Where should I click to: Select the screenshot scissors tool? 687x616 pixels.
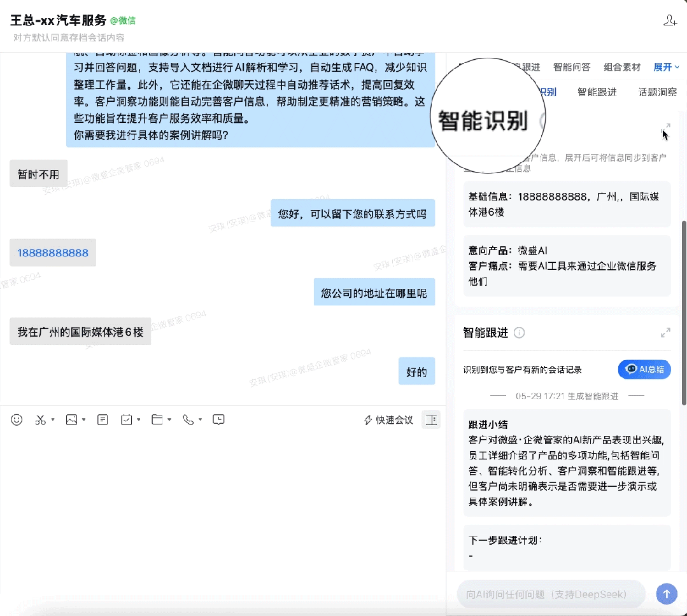39,419
